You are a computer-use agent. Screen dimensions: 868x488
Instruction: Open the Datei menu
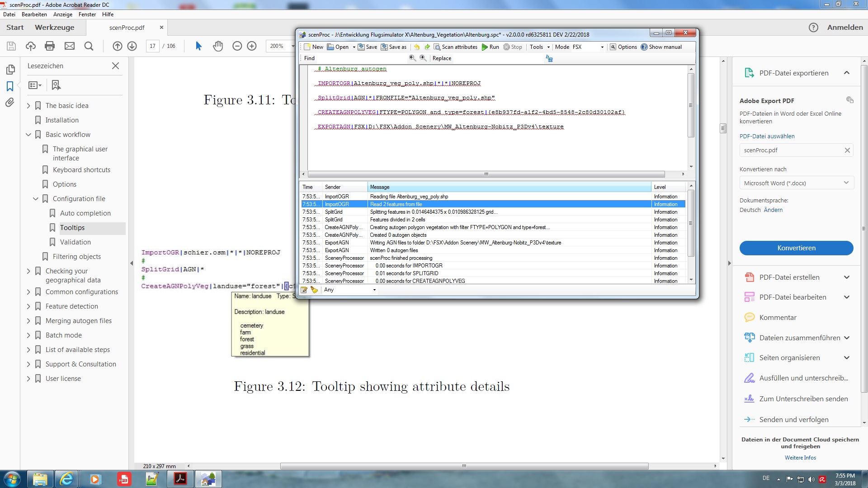click(9, 14)
